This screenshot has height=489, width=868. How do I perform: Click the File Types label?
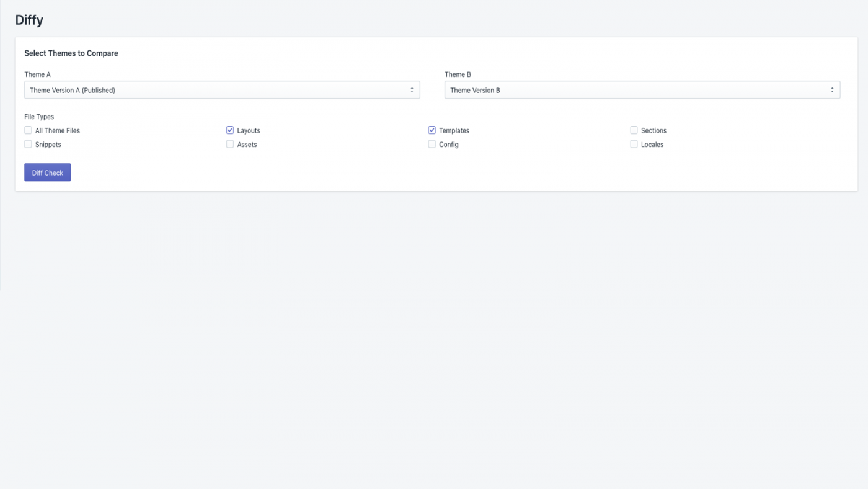tap(39, 117)
